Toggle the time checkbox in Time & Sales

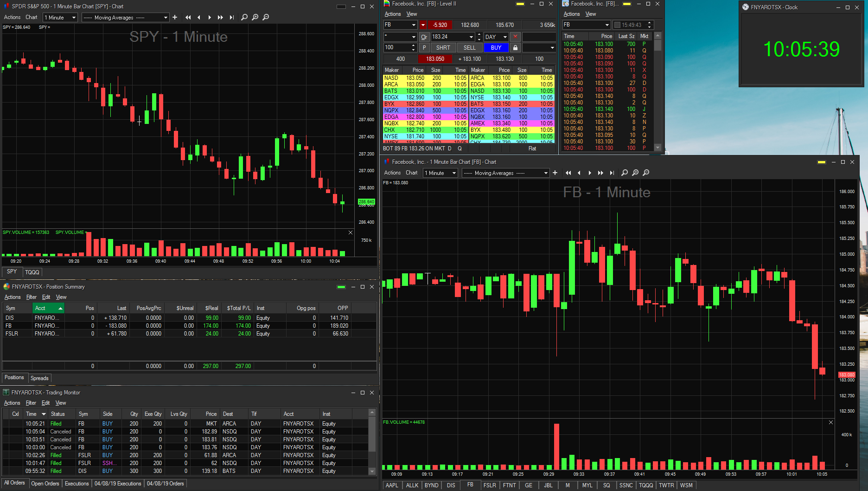pyautogui.click(x=617, y=25)
